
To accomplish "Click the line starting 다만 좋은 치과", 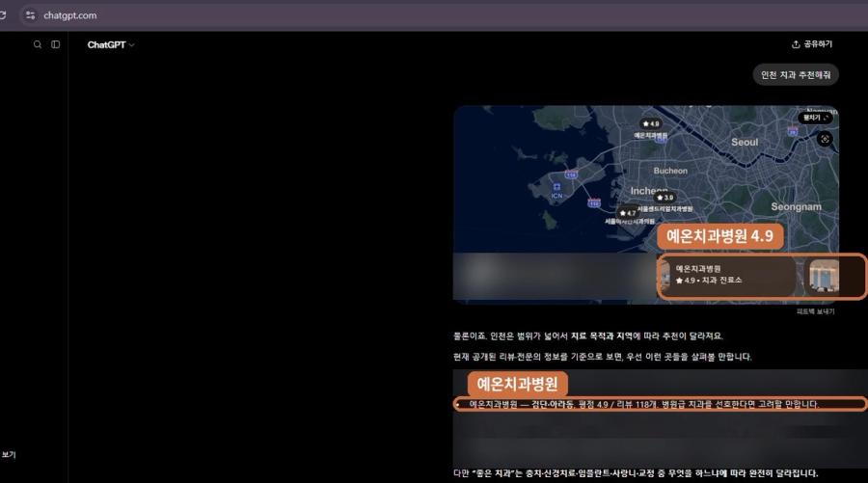I will pyautogui.click(x=636, y=473).
